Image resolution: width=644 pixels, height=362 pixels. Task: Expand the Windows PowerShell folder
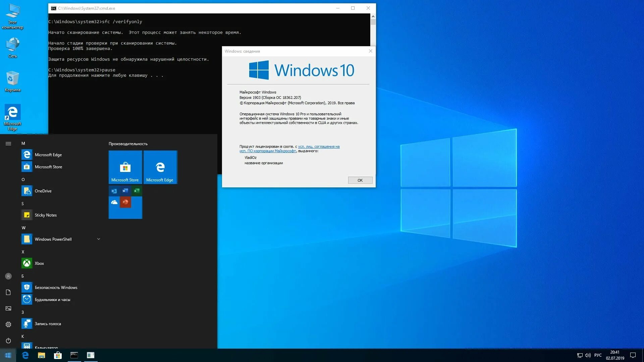click(98, 239)
